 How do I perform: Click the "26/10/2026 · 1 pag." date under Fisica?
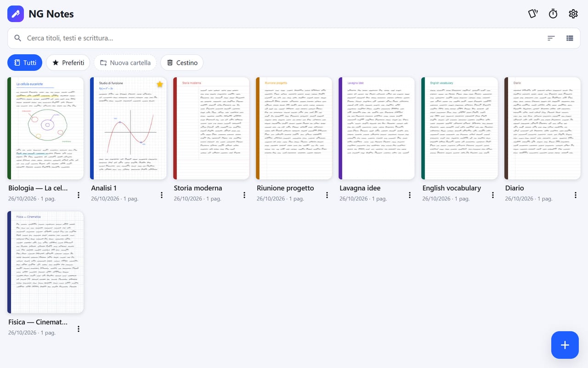tap(32, 333)
